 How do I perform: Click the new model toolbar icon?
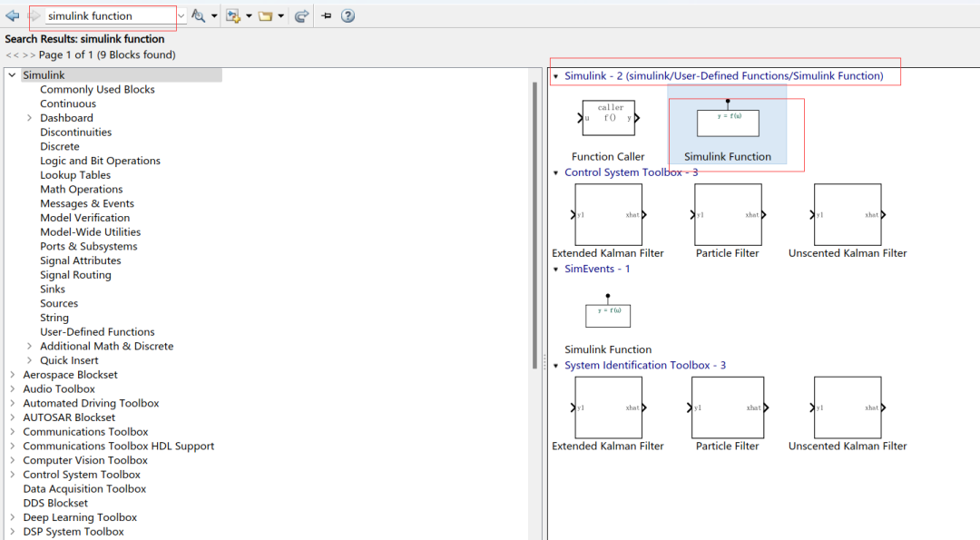(231, 15)
